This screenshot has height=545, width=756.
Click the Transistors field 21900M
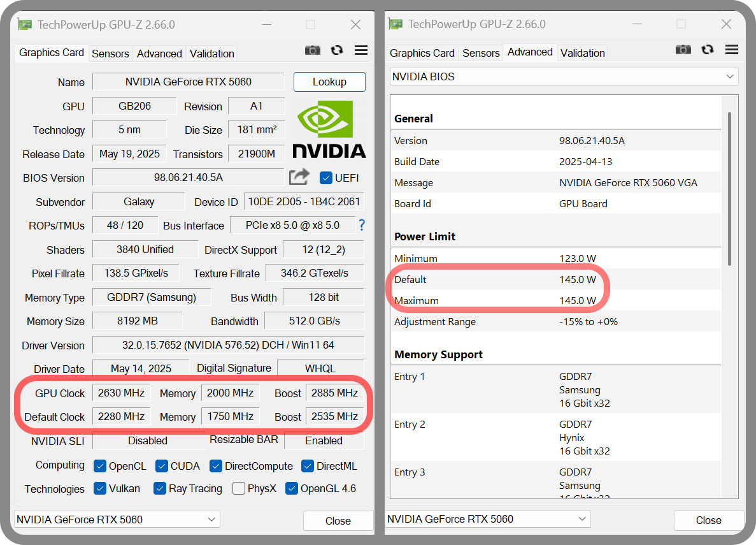(x=257, y=154)
